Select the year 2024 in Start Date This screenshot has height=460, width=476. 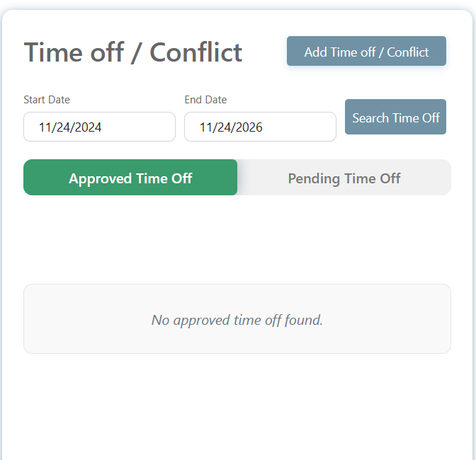pos(87,127)
